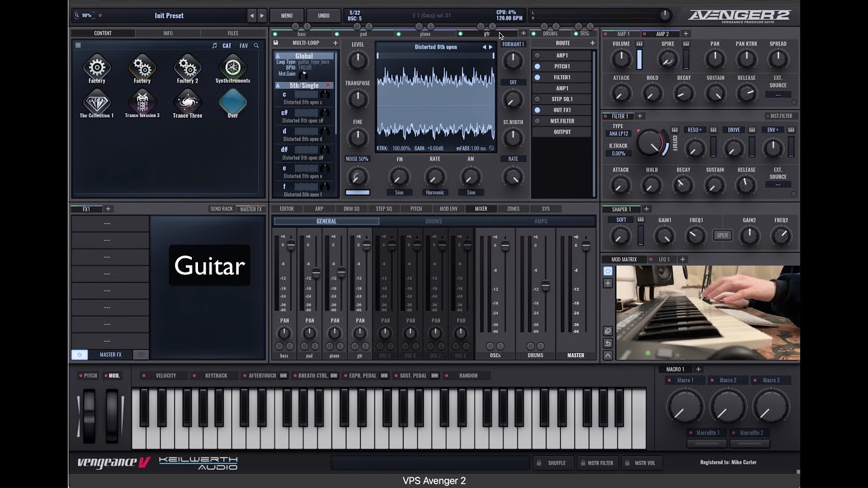The height and width of the screenshot is (488, 868).
Task: Open the User content folder
Action: tap(233, 104)
